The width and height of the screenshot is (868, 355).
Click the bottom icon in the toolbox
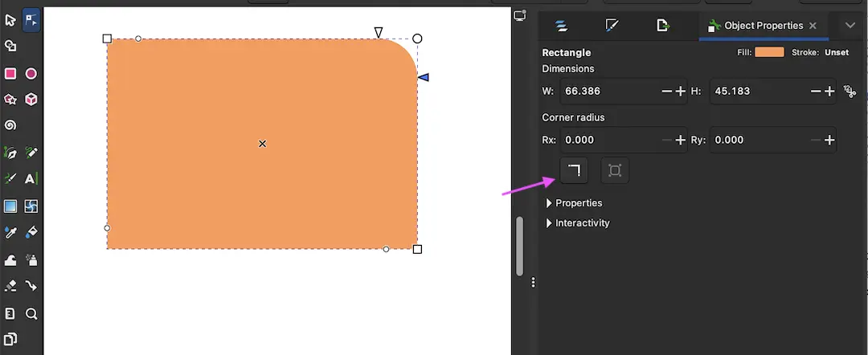(10, 339)
